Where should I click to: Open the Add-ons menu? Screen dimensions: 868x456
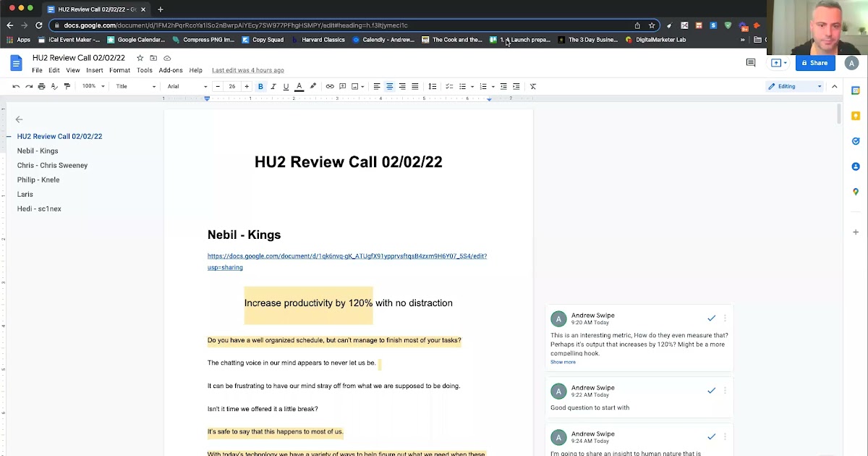tap(171, 70)
